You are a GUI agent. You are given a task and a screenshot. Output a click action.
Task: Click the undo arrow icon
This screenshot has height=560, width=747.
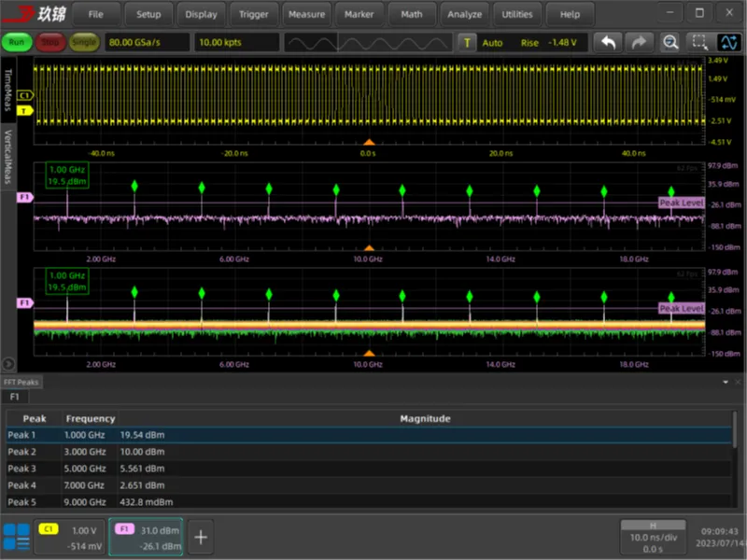pyautogui.click(x=608, y=43)
